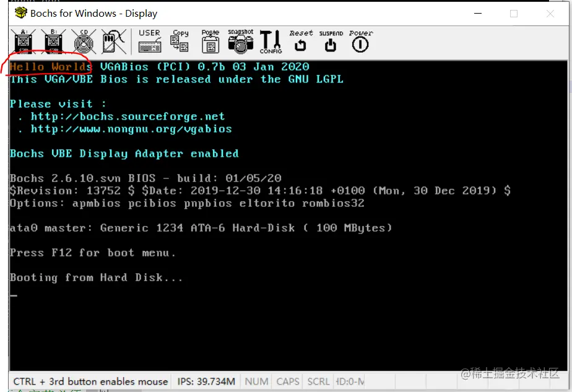Click 'This VGA/VBE Bios is released' line
The image size is (572, 392).
(x=176, y=79)
